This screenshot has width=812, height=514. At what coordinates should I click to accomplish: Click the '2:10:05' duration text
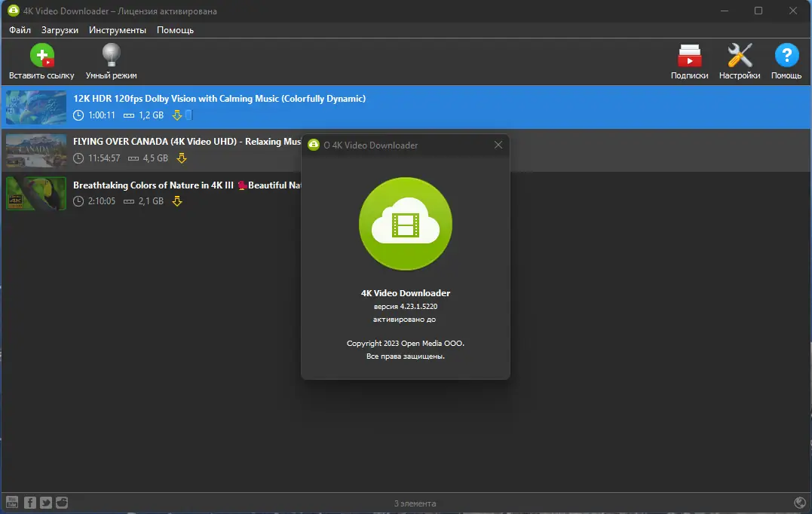click(x=102, y=200)
